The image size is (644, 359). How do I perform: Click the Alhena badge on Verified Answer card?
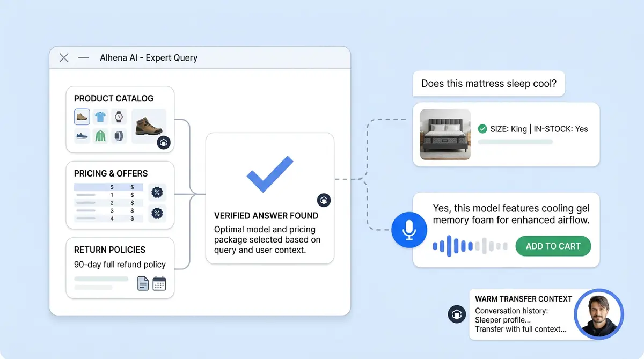[324, 200]
